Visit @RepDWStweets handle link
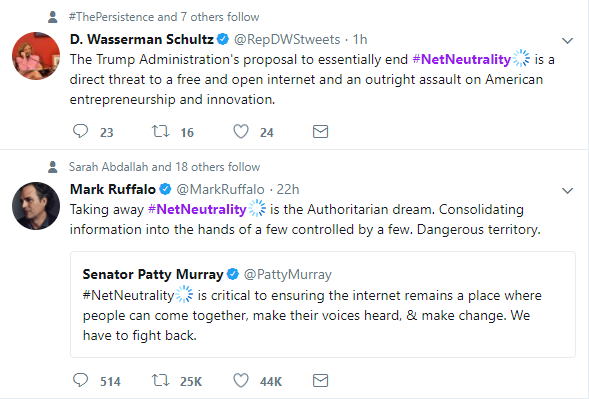This screenshot has height=399, width=589. [x=287, y=39]
